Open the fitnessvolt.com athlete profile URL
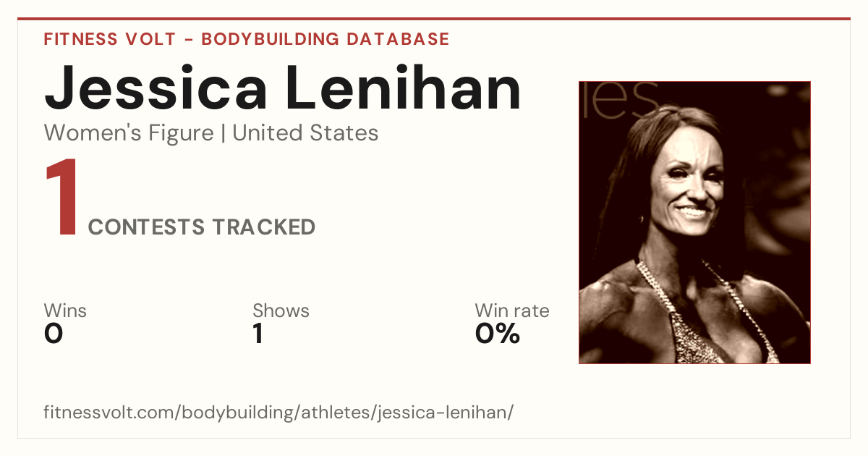868x456 pixels. 278,413
